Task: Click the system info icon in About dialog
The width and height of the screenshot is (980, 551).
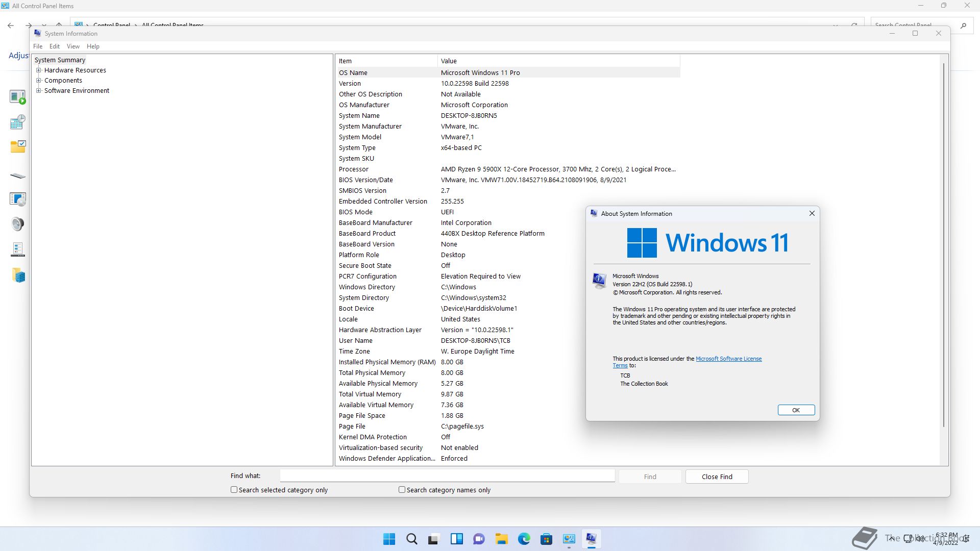Action: (x=599, y=280)
